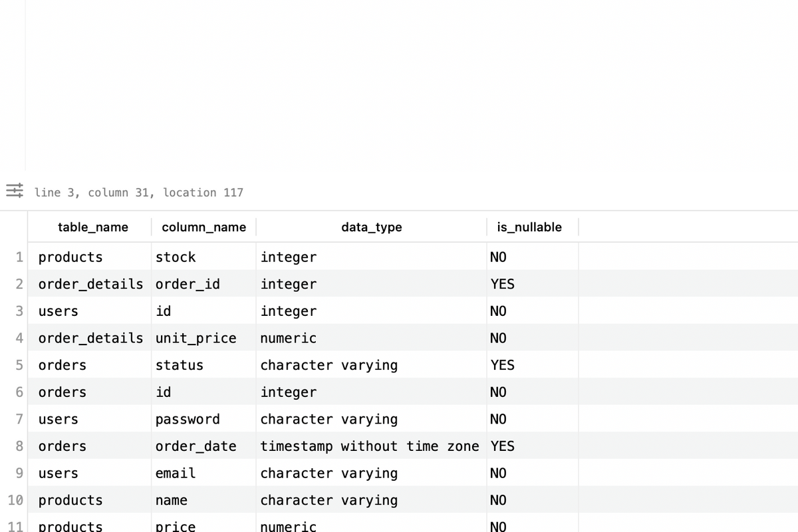Click the cursor location status text
Image resolution: width=798 pixels, height=532 pixels.
pos(139,192)
